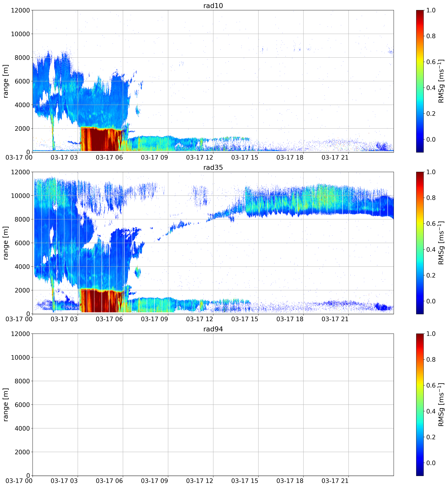The width and height of the screenshot is (448, 487).
Task: Click the rad10 plot title
Action: [213, 6]
